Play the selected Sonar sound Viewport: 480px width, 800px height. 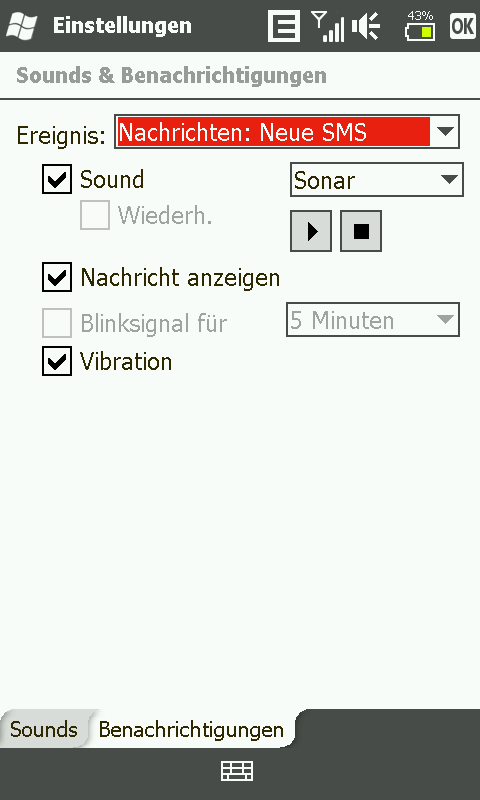(x=311, y=231)
